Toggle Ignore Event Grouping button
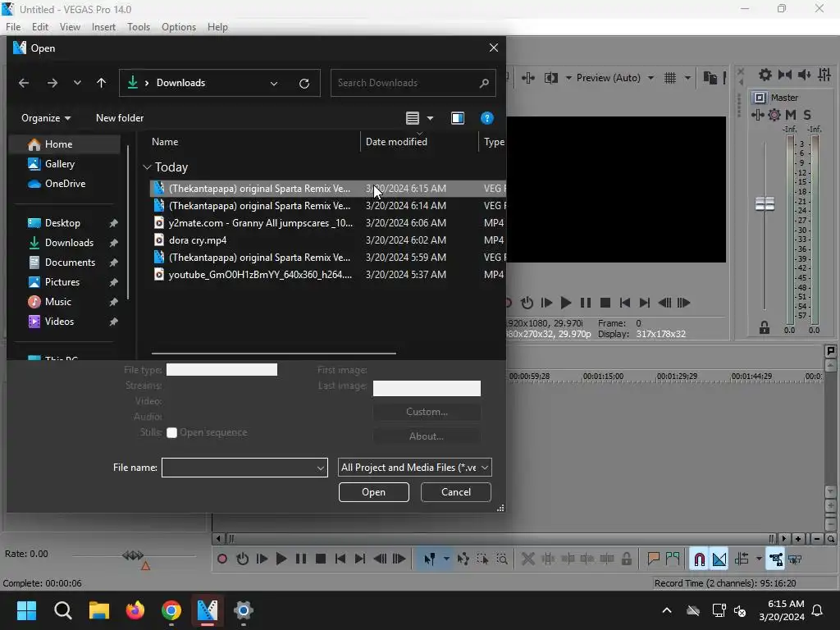 click(795, 559)
